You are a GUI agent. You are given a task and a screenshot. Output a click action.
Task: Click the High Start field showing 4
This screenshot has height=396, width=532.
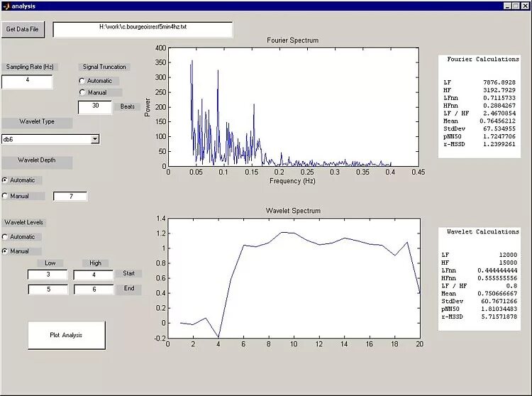tap(94, 275)
